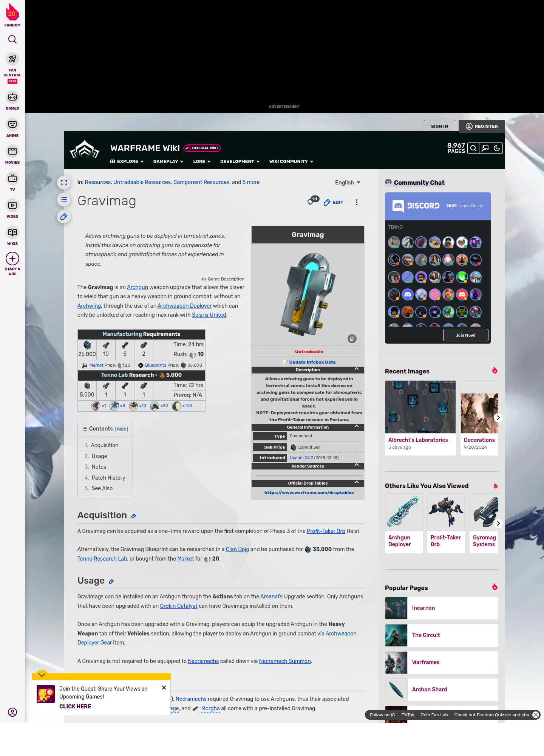
Task: Click the image gallery icon on Gravimag picture
Action: 352,339
